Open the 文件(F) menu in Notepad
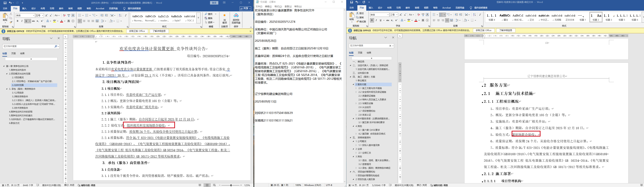Screen dimensions: 644x187 (259, 7)
